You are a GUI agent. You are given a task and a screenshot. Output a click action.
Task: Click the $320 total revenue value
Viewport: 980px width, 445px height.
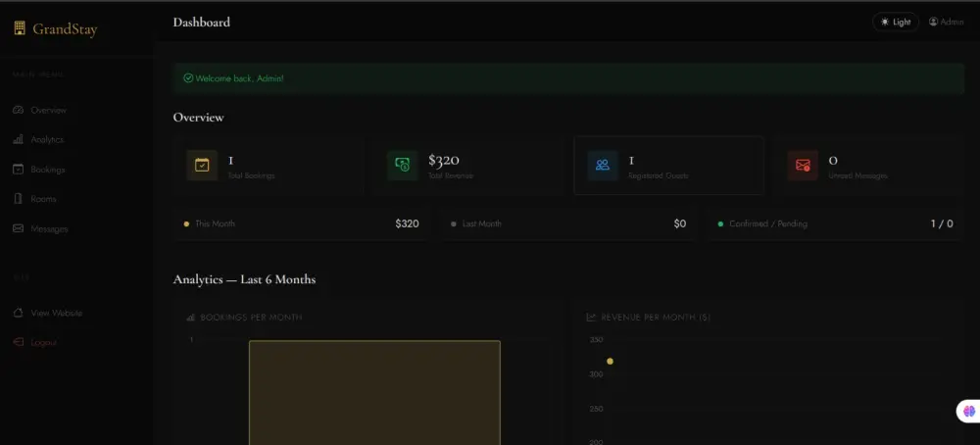(444, 161)
